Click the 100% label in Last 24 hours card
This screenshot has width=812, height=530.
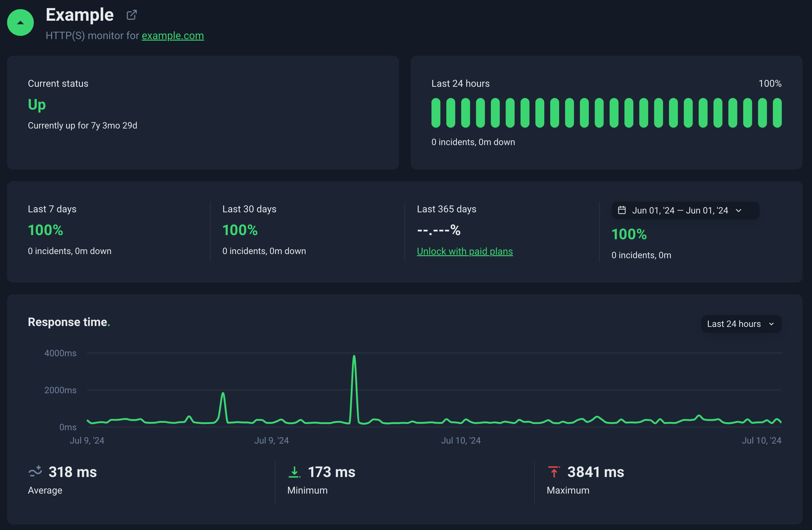pyautogui.click(x=770, y=83)
